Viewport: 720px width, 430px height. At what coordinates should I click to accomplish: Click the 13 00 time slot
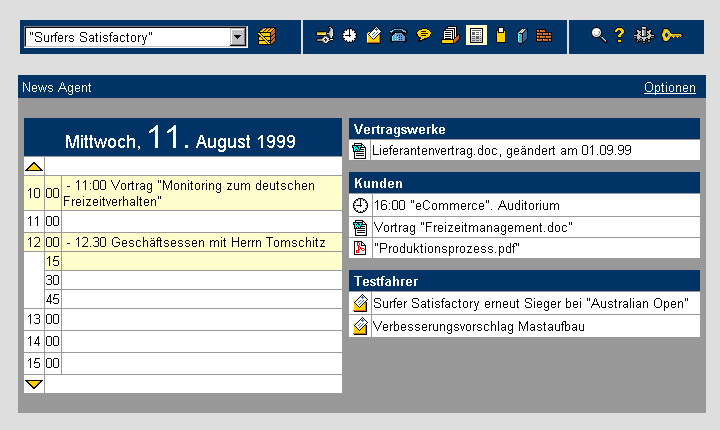tap(202, 319)
